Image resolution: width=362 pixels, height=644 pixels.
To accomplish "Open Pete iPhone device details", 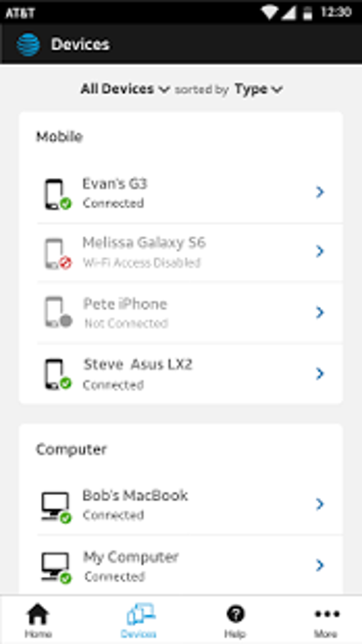I will pos(320,312).
